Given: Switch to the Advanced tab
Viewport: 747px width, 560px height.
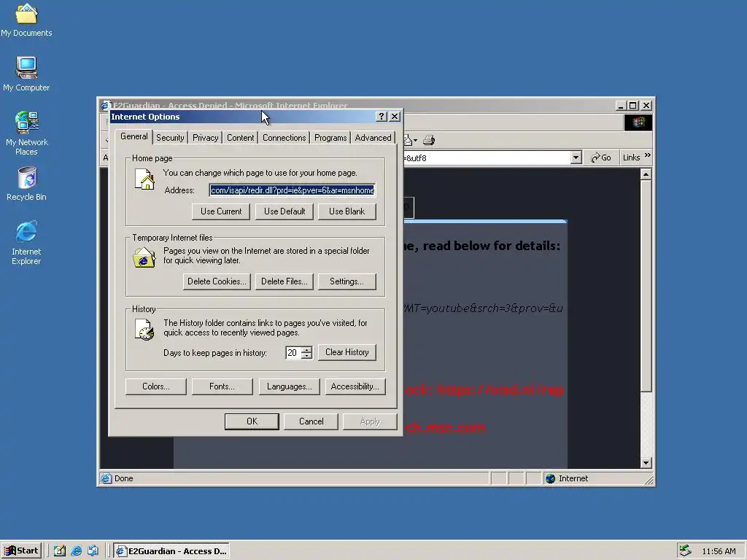Looking at the screenshot, I should click(x=373, y=138).
